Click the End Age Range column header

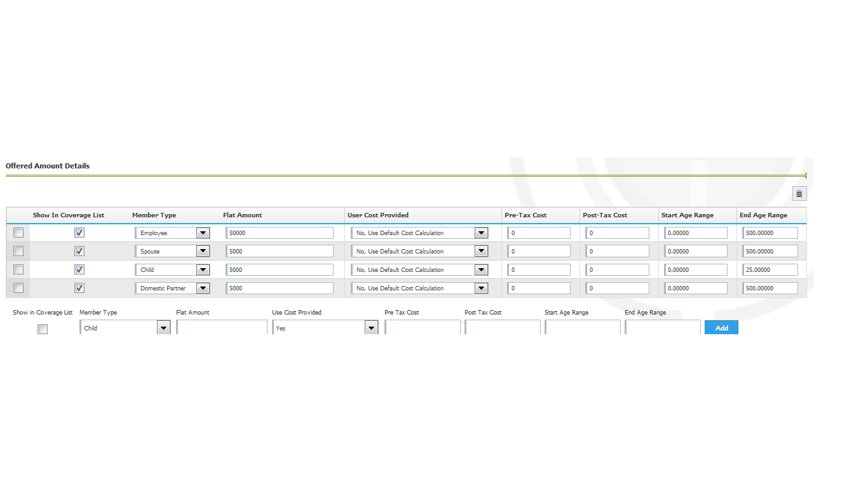pyautogui.click(x=763, y=215)
